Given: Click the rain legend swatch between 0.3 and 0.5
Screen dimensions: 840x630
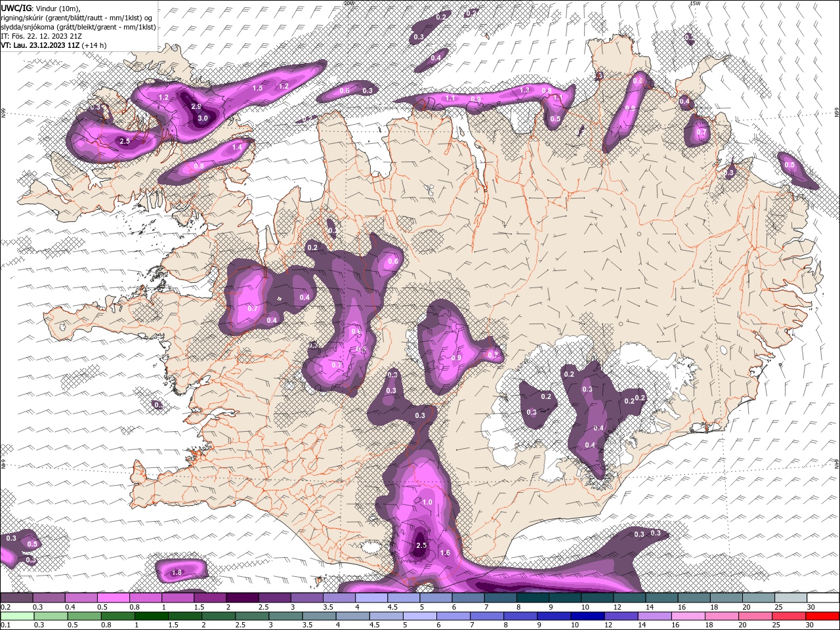Looking at the screenshot, I should click(x=50, y=616).
